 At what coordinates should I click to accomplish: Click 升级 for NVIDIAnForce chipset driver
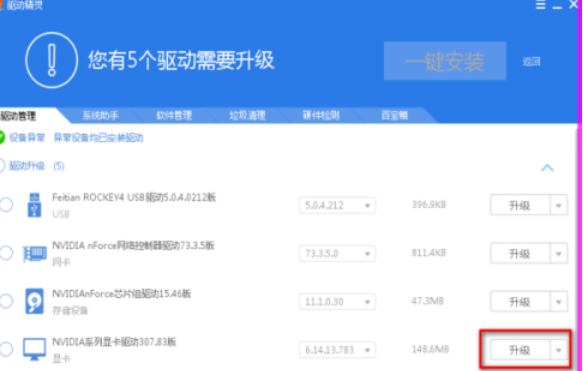[x=520, y=302]
